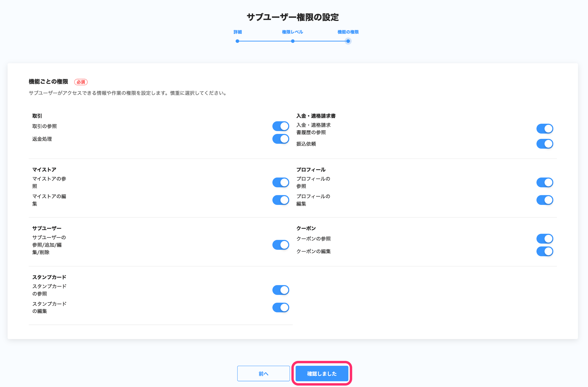The height and width of the screenshot is (387, 588).
Task: Click the クーポンの参照 label text
Action: pyautogui.click(x=313, y=239)
